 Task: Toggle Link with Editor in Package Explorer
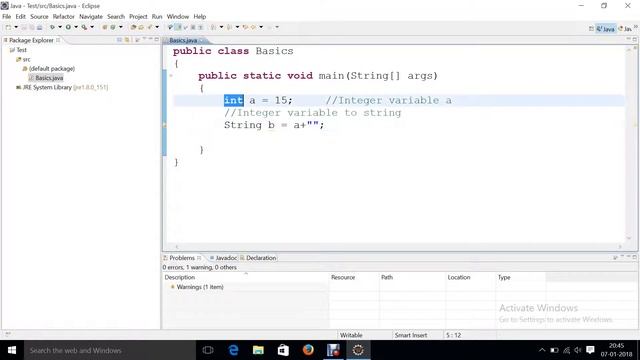click(127, 40)
